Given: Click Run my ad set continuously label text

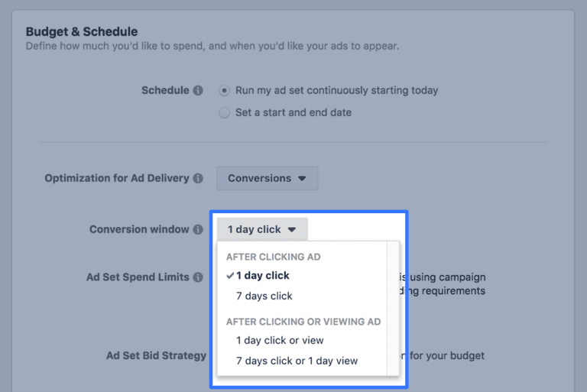Looking at the screenshot, I should (337, 91).
